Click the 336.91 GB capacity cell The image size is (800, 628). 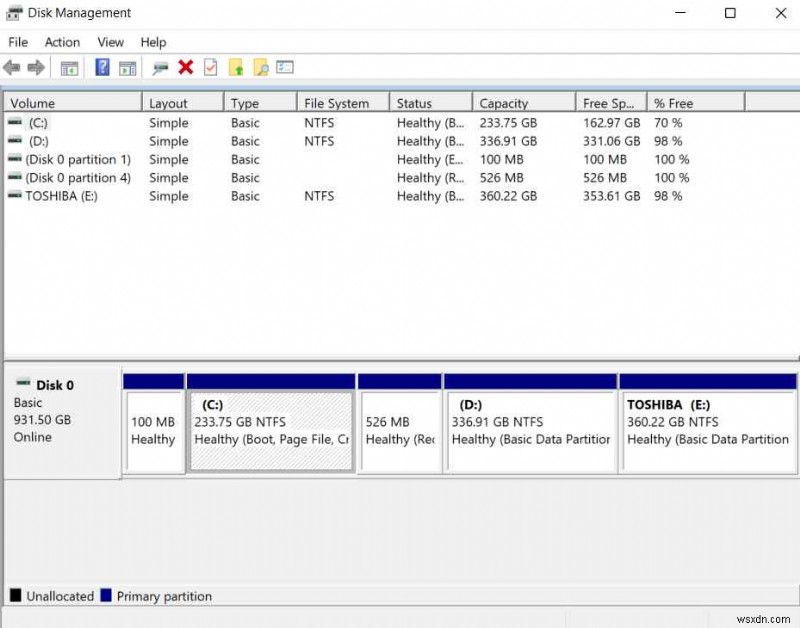point(508,141)
